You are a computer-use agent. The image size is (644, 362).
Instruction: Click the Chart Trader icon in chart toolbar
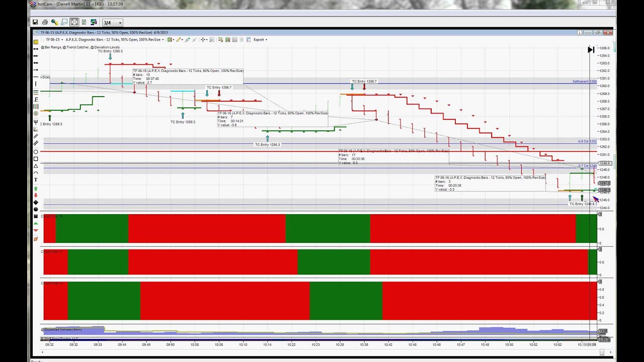[x=220, y=39]
